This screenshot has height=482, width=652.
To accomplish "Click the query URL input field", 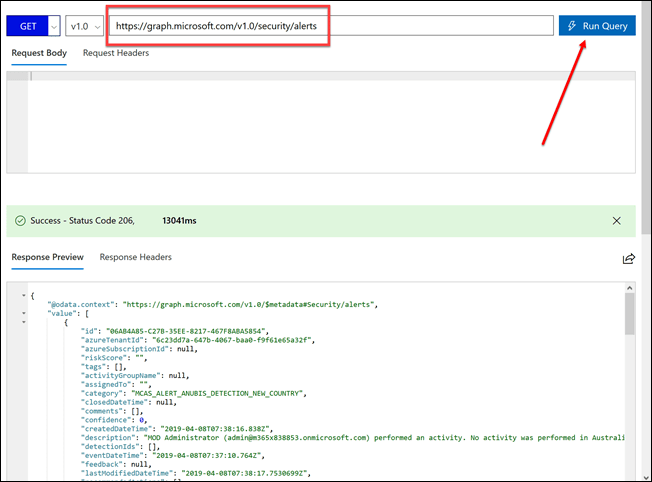I will coord(330,26).
